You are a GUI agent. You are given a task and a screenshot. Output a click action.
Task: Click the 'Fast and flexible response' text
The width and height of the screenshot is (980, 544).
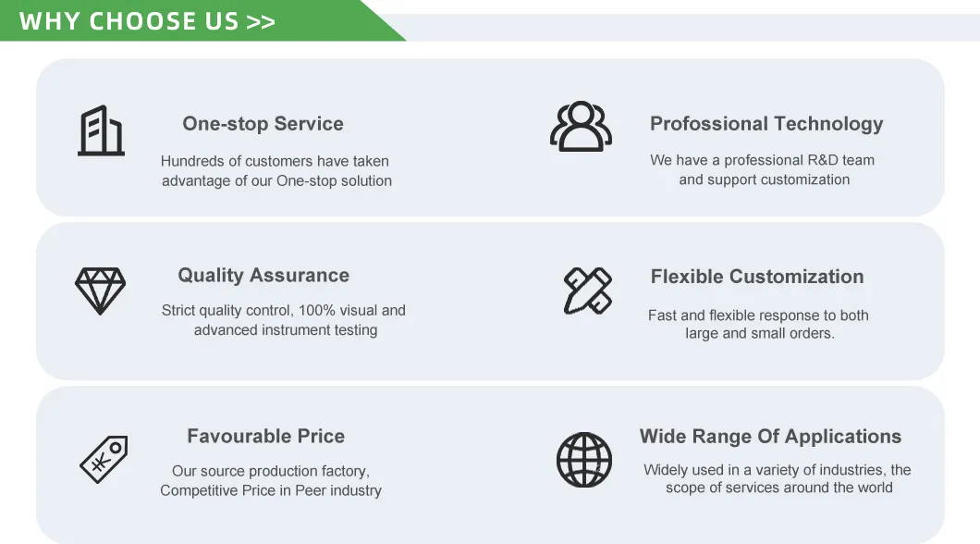pyautogui.click(x=759, y=325)
